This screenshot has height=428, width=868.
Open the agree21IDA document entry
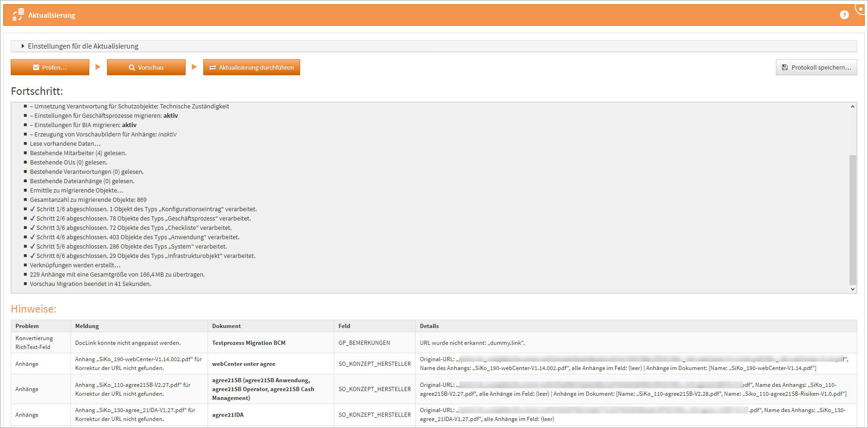click(x=228, y=415)
